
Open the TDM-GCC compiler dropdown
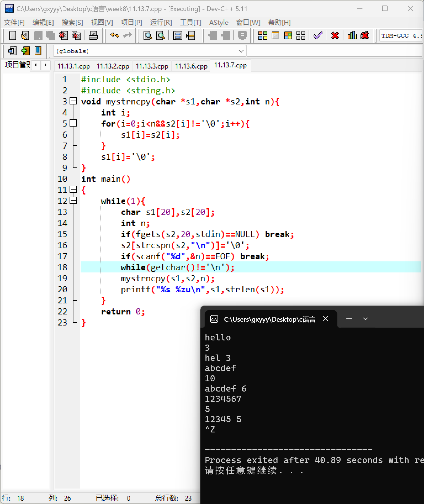[401, 36]
